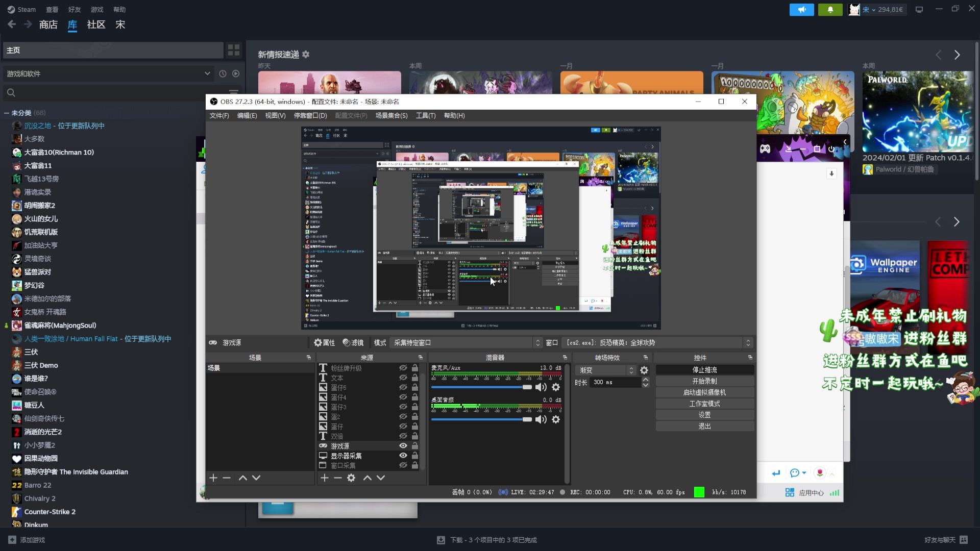Expand 游戏和软件 filter dropdown in Steam

207,73
